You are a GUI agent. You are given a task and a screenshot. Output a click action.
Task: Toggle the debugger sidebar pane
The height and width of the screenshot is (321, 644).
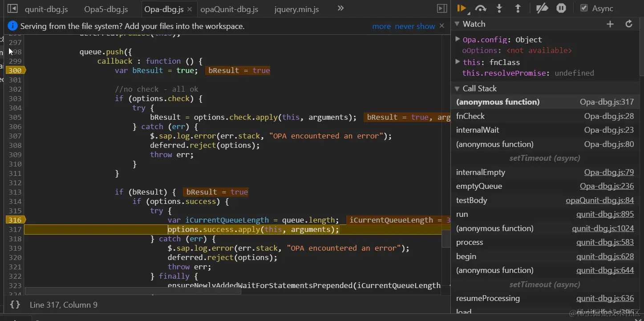[x=442, y=8]
